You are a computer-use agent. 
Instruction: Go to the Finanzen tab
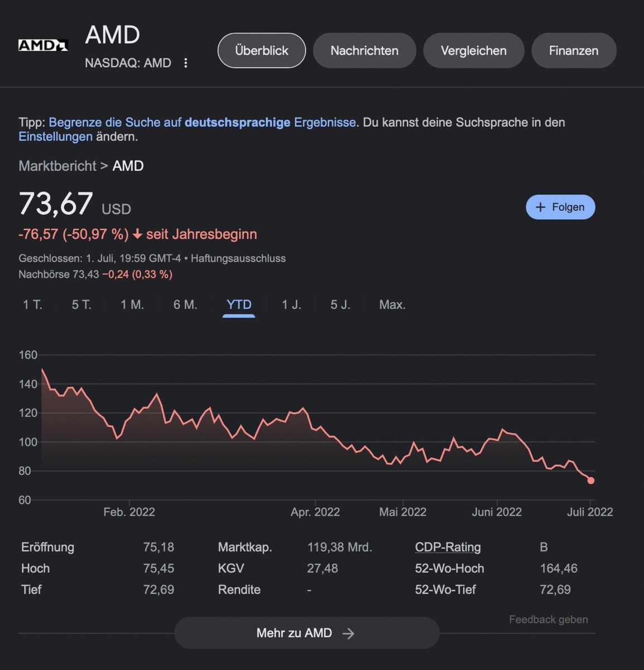[574, 51]
